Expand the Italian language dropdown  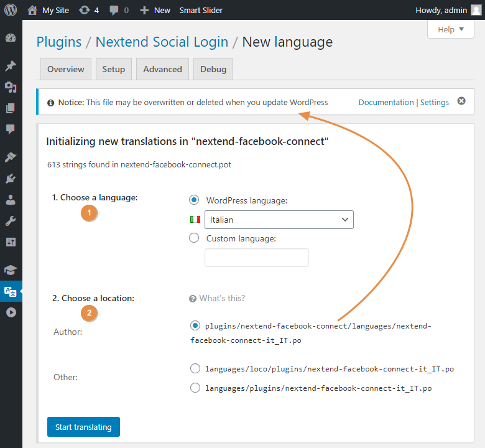point(279,220)
